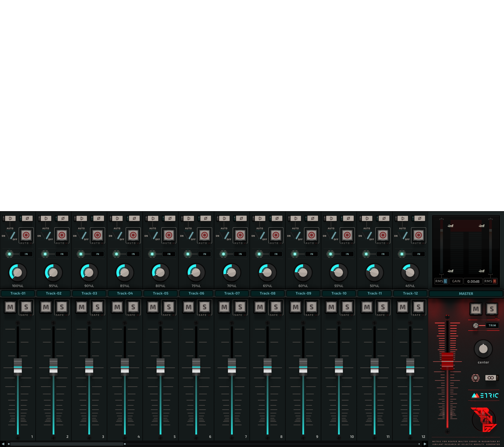Click the speaker monitor icon on Track-03
This screenshot has width=504, height=447.
tap(82, 219)
